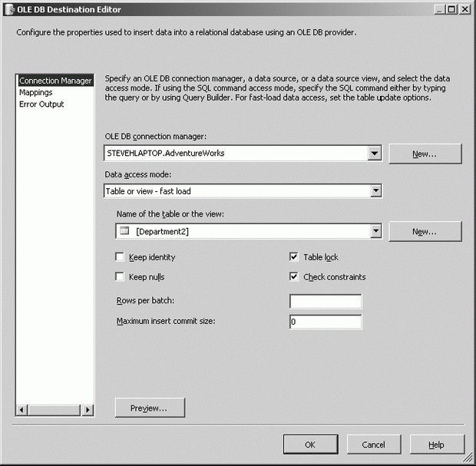Expand the table or view name dropdown

coord(376,231)
